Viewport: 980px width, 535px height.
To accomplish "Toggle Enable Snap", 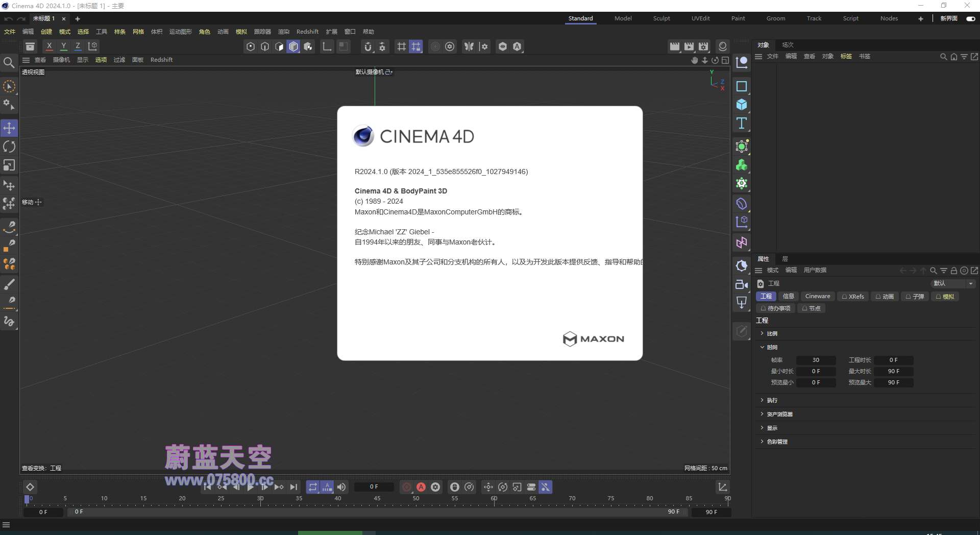I will click(x=368, y=46).
